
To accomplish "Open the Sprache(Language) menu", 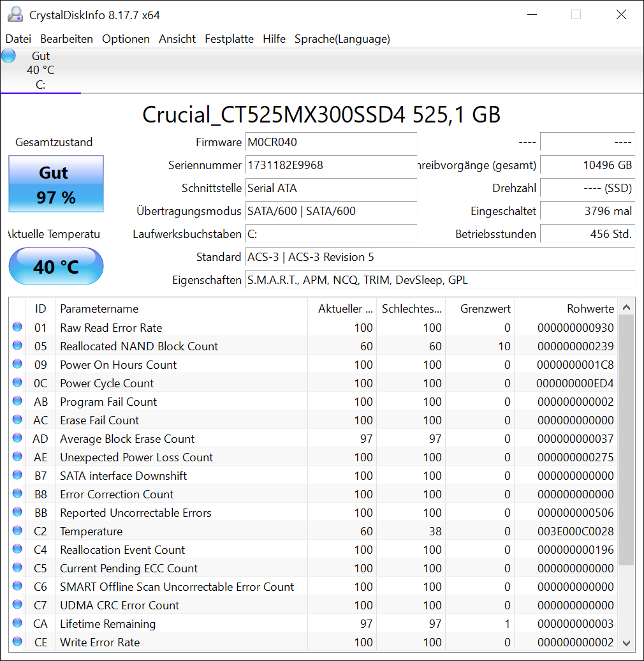I will (x=342, y=39).
